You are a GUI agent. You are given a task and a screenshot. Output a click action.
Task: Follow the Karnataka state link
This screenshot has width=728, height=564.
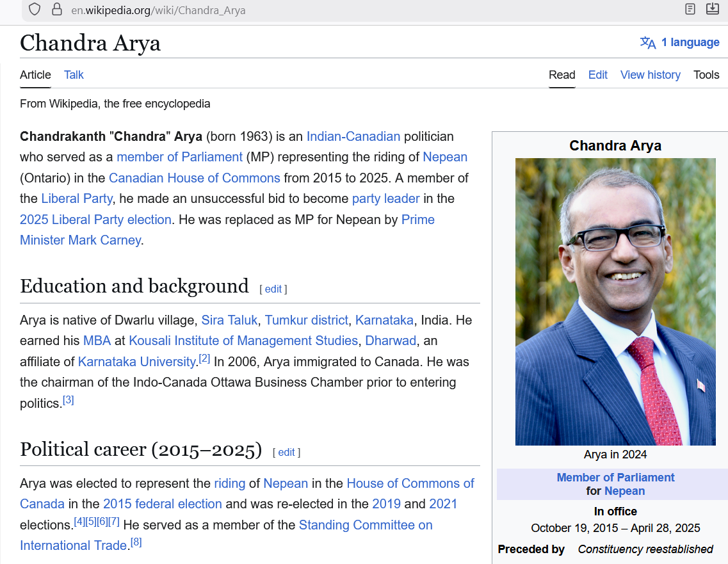pos(384,320)
